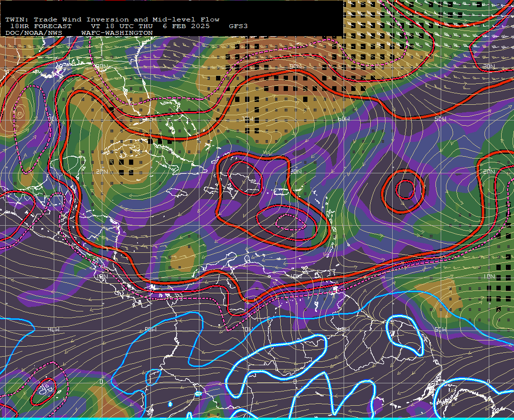This screenshot has height=420, width=514.
Task: Click the 0 equator label on the 85W meridian
Action: (x=102, y=381)
